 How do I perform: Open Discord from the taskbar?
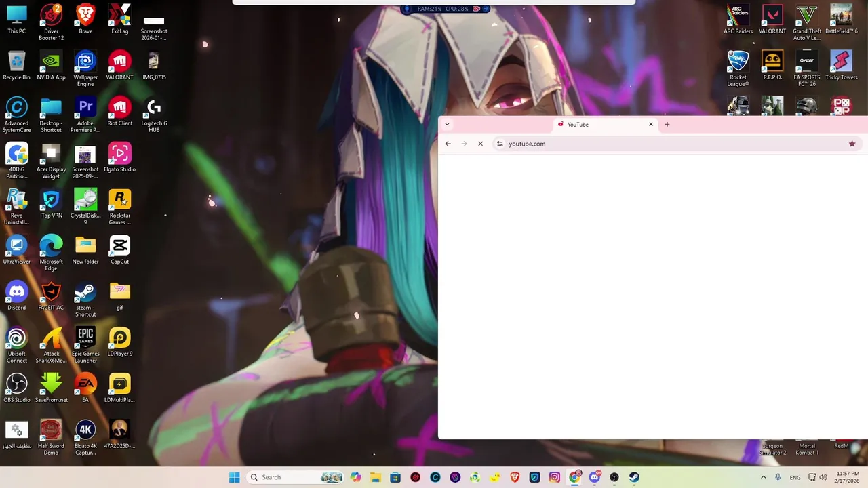pyautogui.click(x=595, y=477)
